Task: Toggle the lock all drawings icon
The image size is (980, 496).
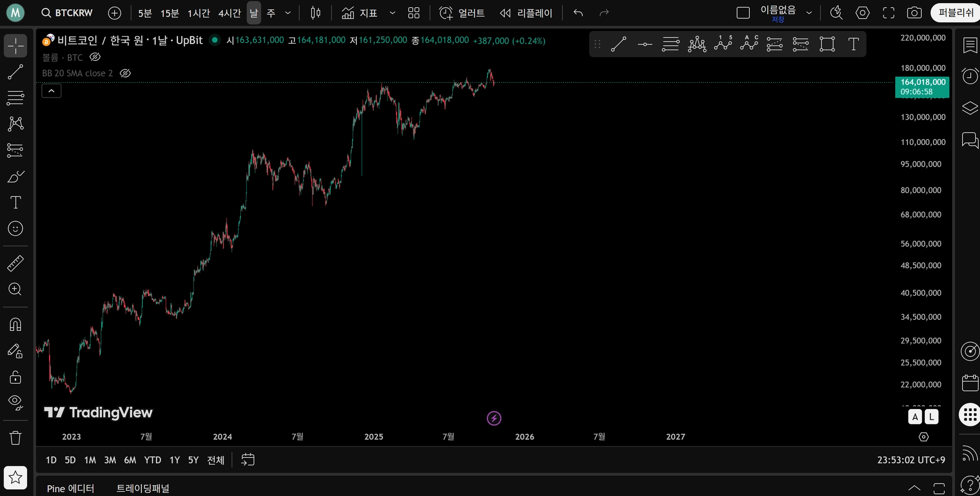Action: (x=15, y=377)
